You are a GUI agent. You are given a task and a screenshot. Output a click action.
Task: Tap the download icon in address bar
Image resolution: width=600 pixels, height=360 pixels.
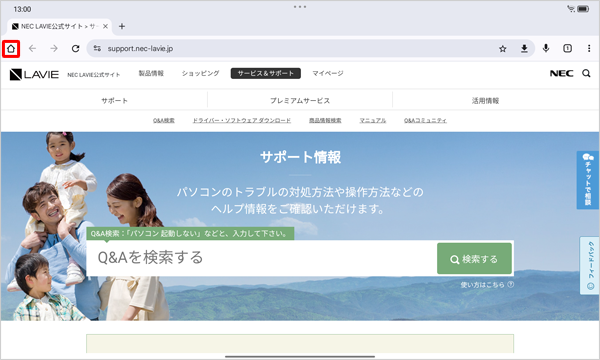pyautogui.click(x=524, y=49)
